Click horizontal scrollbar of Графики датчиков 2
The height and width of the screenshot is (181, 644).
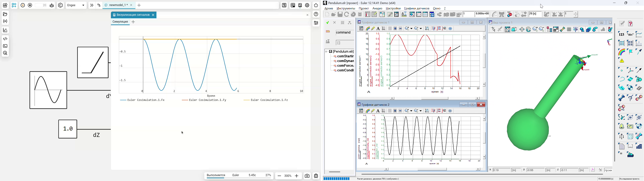pyautogui.click(x=432, y=169)
